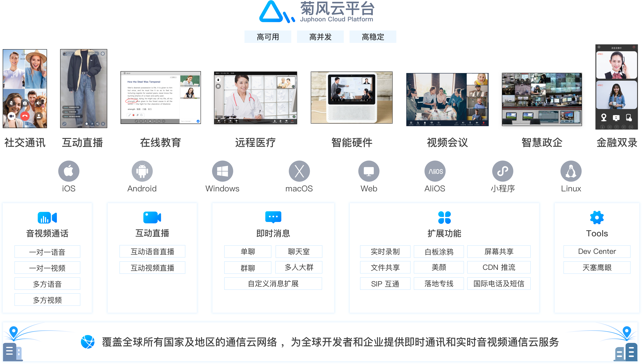Click the 高可用 tag

coord(268,37)
